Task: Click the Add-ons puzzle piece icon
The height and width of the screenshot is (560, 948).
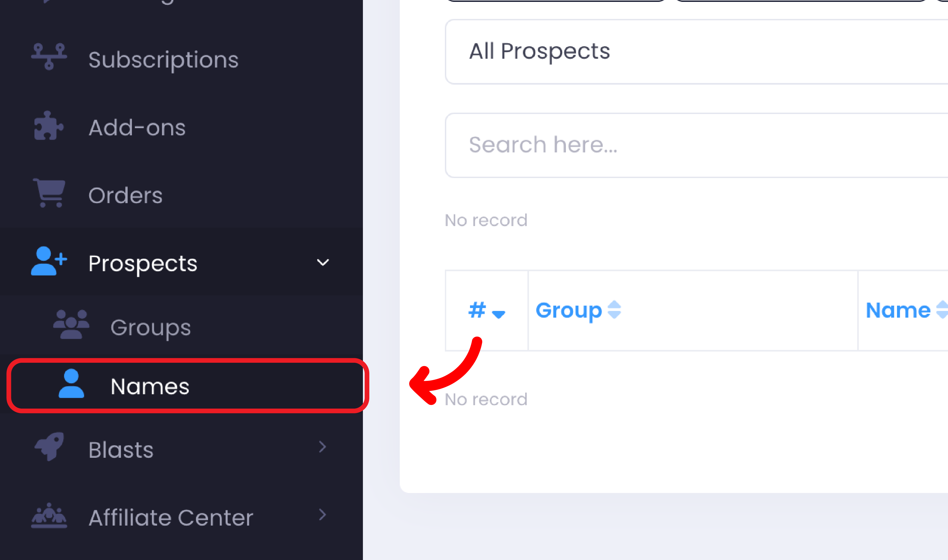Action: [48, 126]
